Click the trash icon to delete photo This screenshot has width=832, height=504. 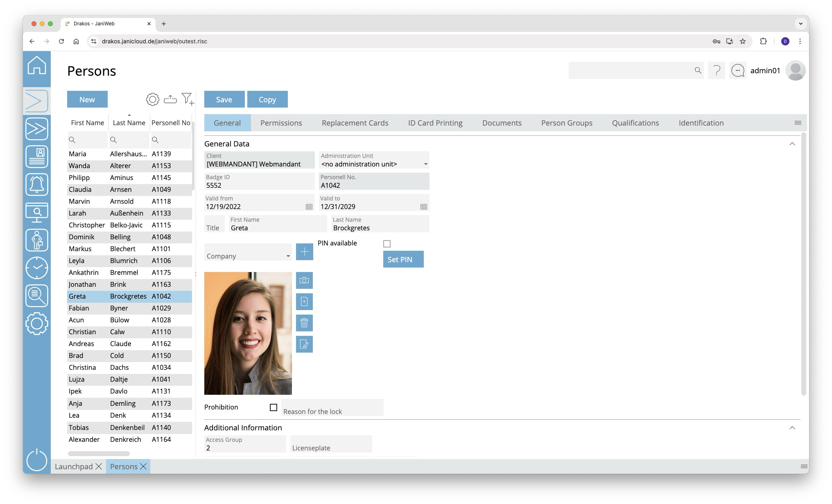click(x=304, y=323)
